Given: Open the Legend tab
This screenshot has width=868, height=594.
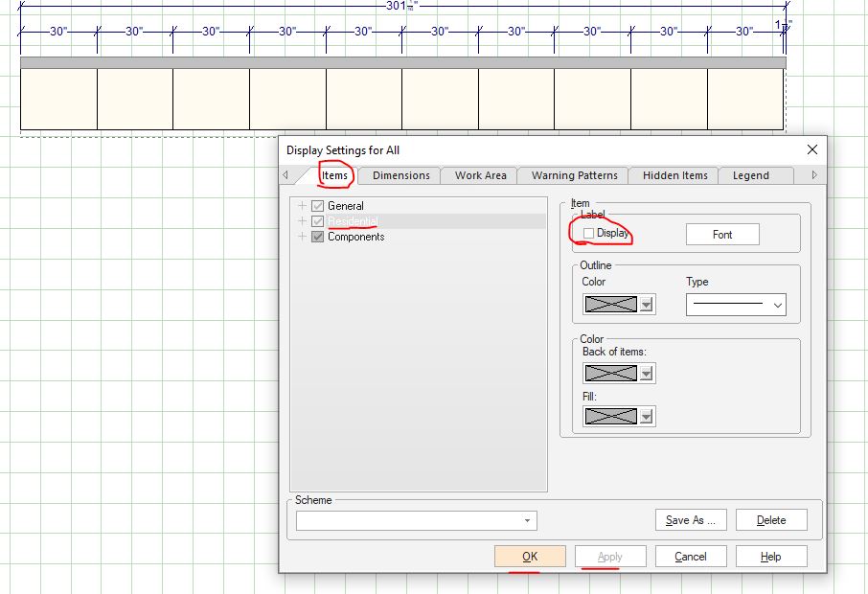Looking at the screenshot, I should (750, 175).
